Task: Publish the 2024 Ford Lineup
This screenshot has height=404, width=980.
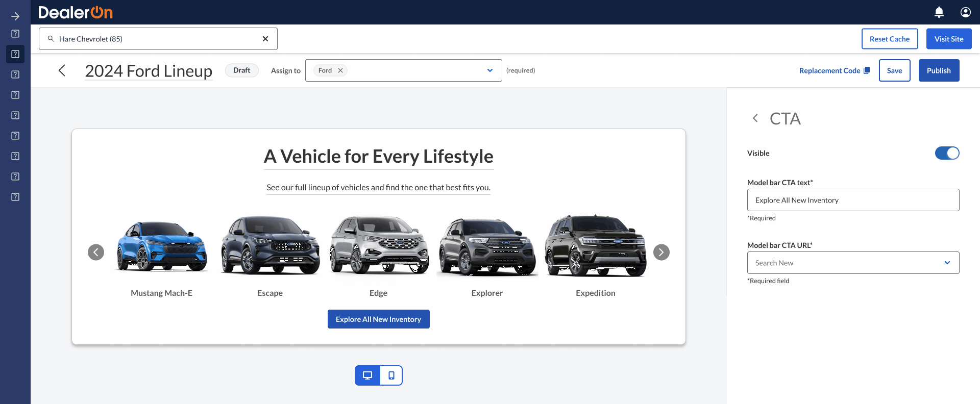Action: 939,70
